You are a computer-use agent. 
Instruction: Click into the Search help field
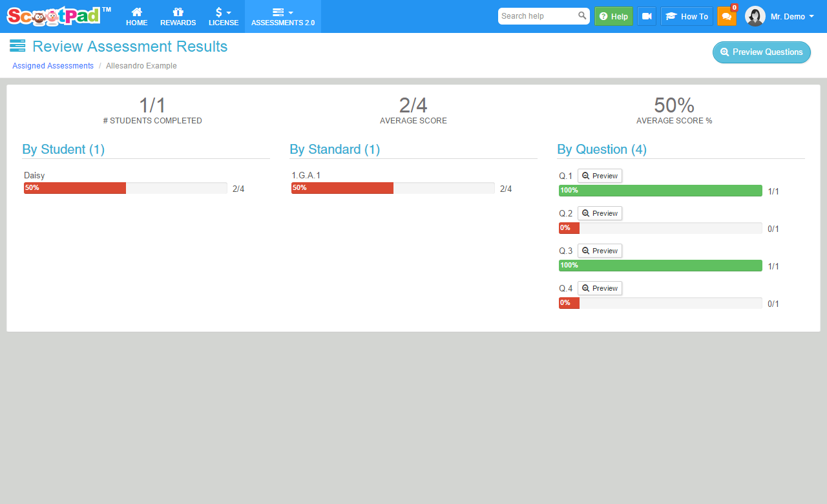(x=536, y=16)
